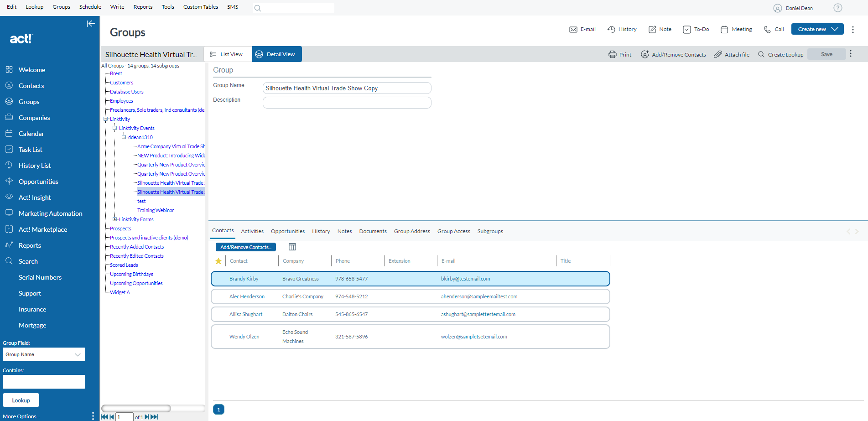Click the Meeting calendar icon
This screenshot has height=421, width=868.
pyautogui.click(x=724, y=30)
